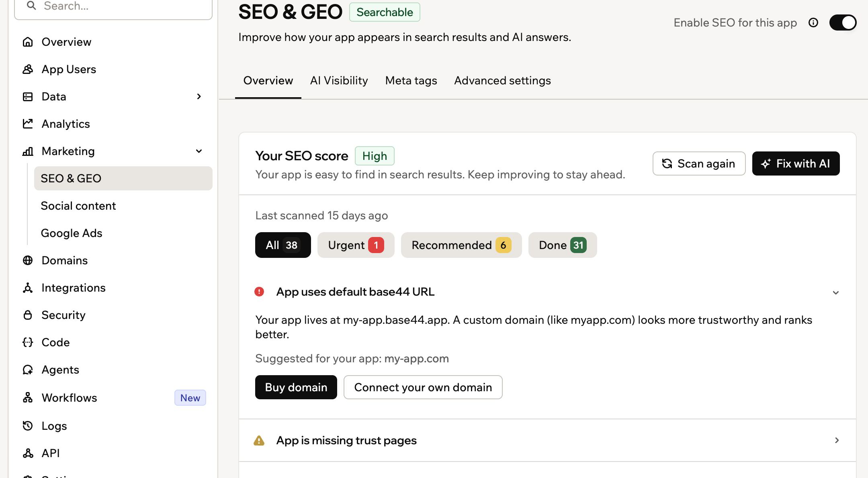Click the 'Your SEO score' heading
Screen dimensions: 868x478
[302, 156]
